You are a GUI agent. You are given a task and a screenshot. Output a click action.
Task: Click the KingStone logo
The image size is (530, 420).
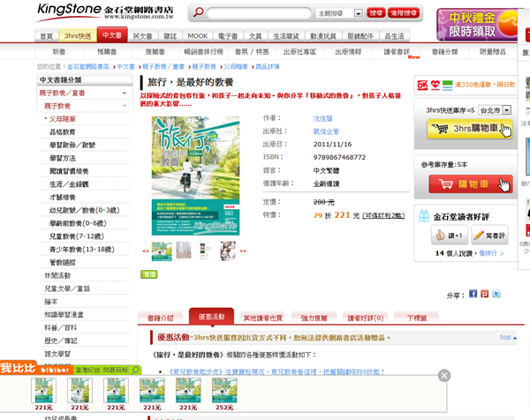pyautogui.click(x=105, y=12)
